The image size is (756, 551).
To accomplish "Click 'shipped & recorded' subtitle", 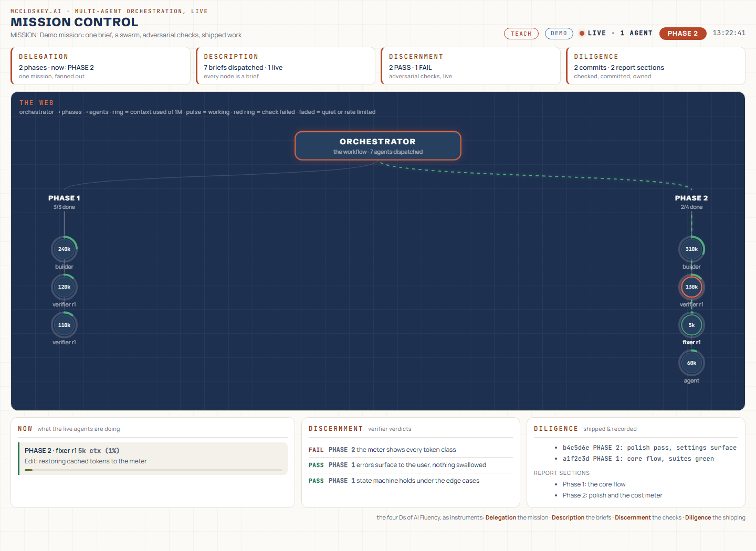I will tap(610, 429).
